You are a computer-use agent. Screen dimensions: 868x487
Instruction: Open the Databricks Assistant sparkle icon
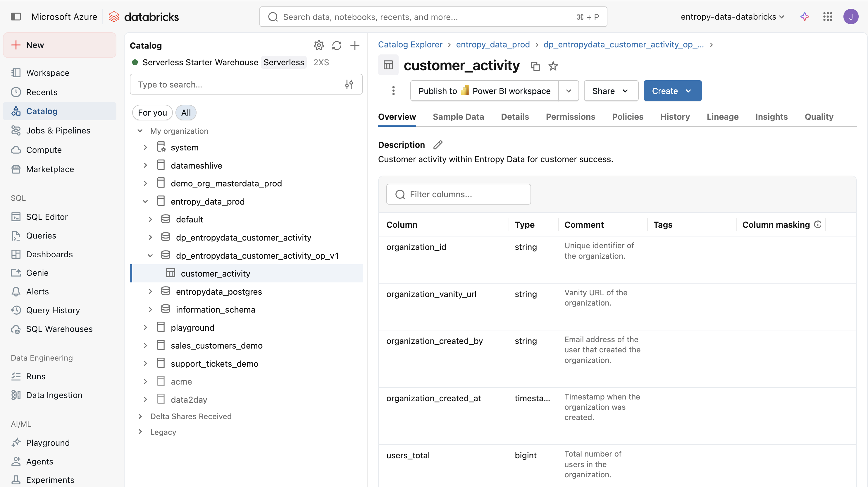click(x=805, y=16)
